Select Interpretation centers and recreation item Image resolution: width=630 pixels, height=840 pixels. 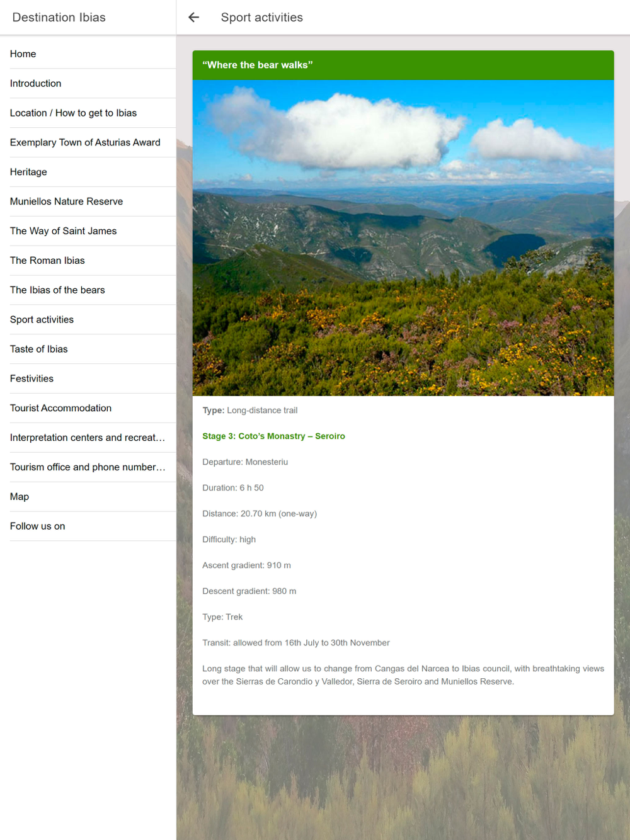pyautogui.click(x=88, y=439)
